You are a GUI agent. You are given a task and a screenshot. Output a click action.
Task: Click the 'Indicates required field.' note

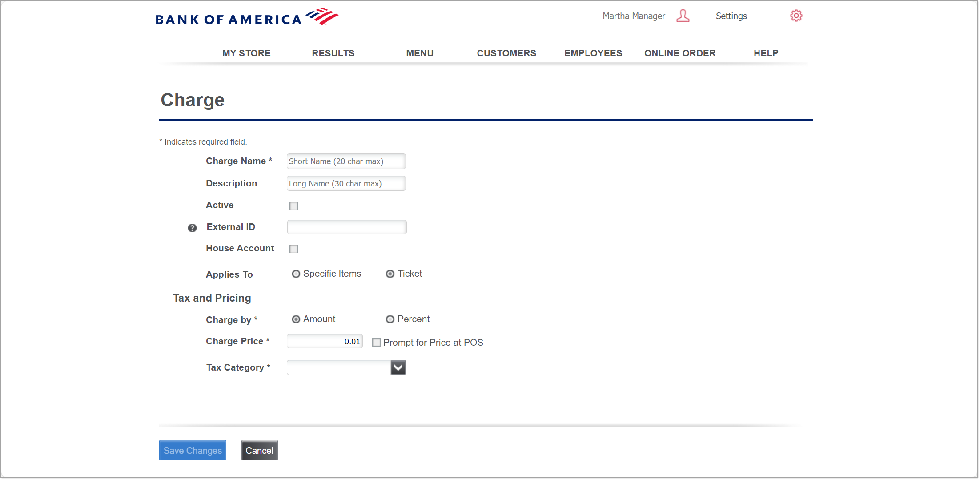[x=203, y=142]
